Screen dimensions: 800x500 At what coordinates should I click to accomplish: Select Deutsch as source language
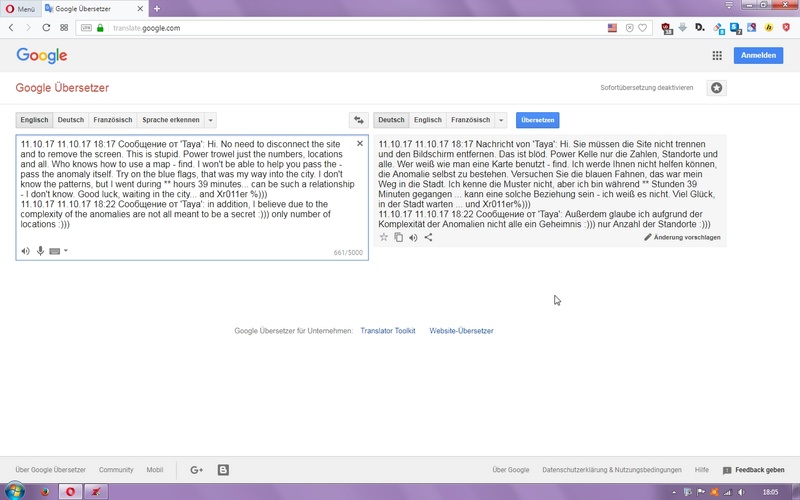70,120
